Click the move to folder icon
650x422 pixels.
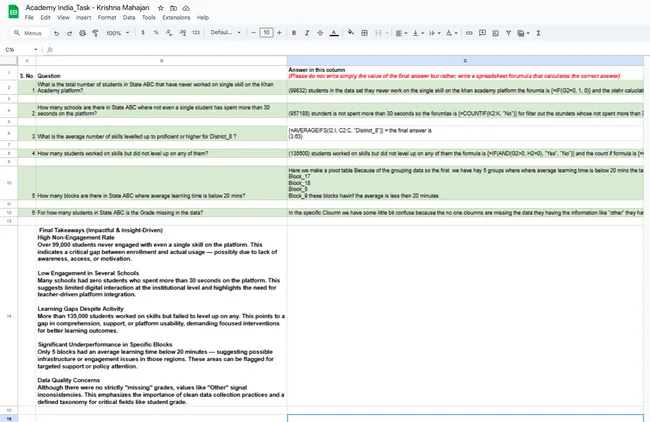pyautogui.click(x=173, y=8)
